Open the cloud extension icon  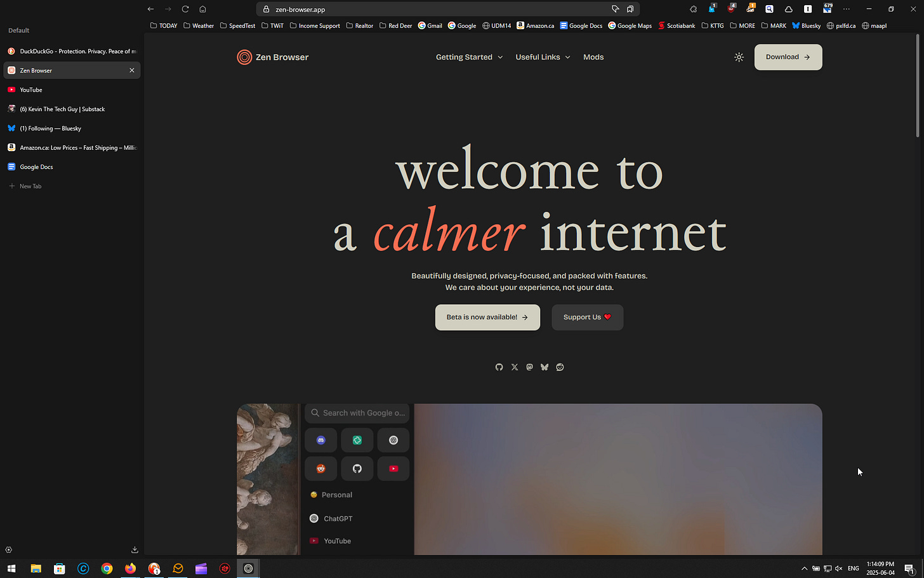point(788,9)
